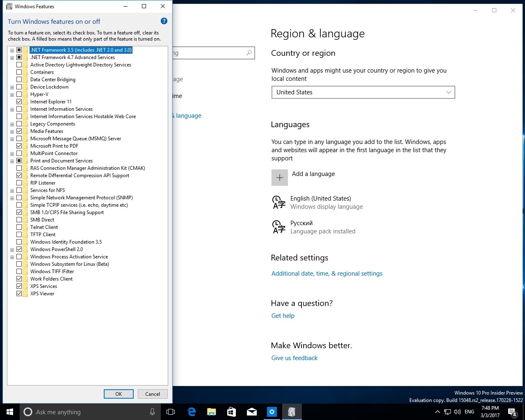Select Legacy Components row
Image resolution: width=525 pixels, height=420 pixels.
[x=52, y=124]
